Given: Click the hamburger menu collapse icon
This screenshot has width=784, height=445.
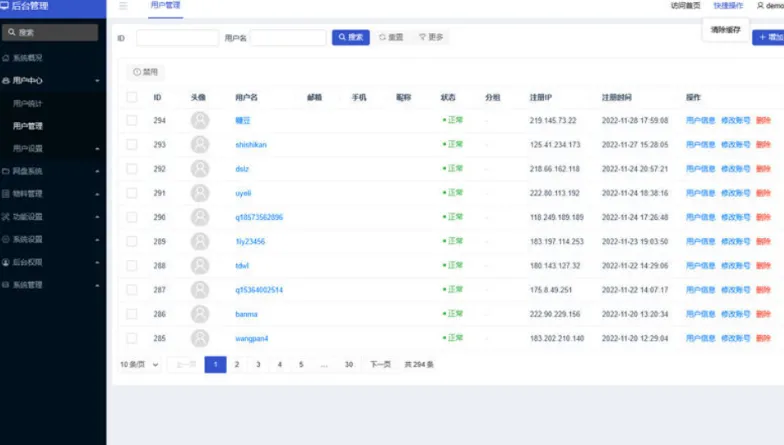Looking at the screenshot, I should click(123, 6).
